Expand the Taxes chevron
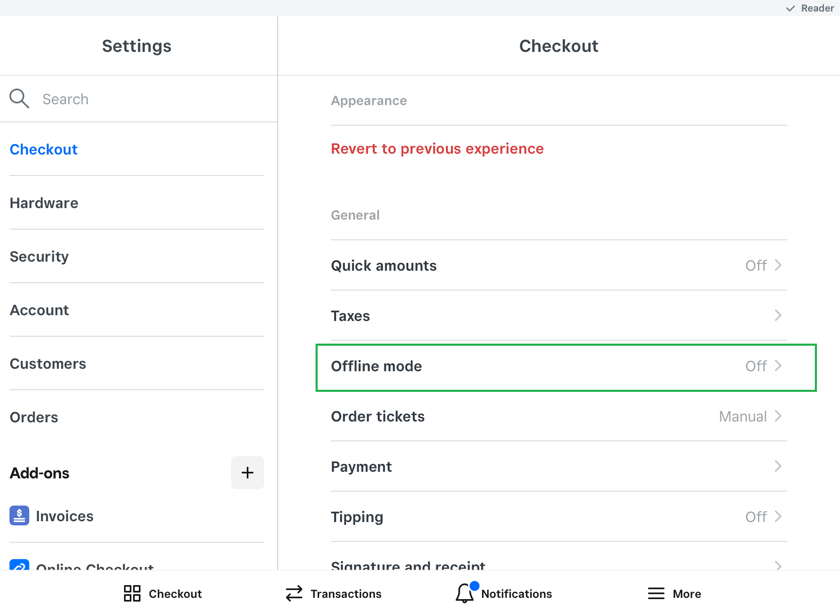The image size is (840, 616). (x=778, y=316)
